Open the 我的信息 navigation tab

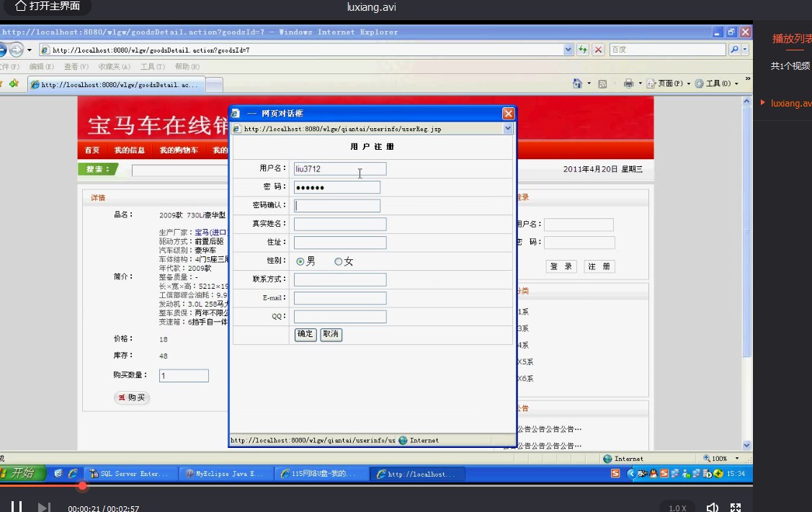pyautogui.click(x=130, y=150)
